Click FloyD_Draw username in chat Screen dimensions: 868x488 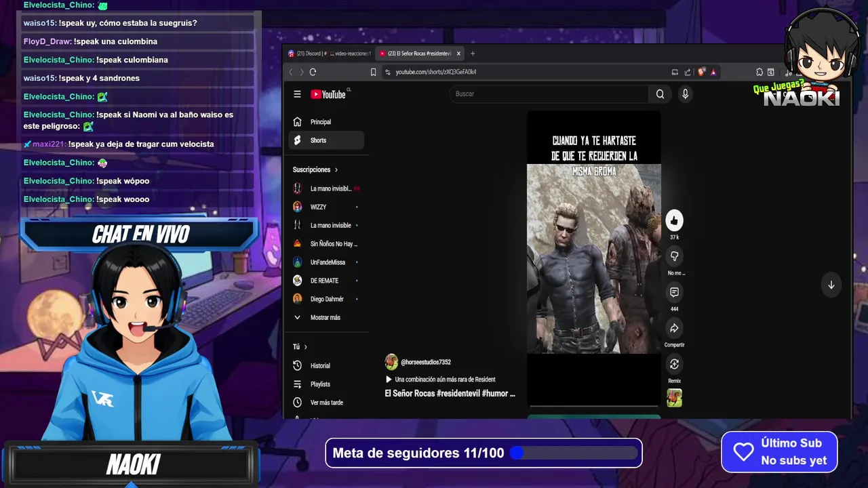coord(47,41)
